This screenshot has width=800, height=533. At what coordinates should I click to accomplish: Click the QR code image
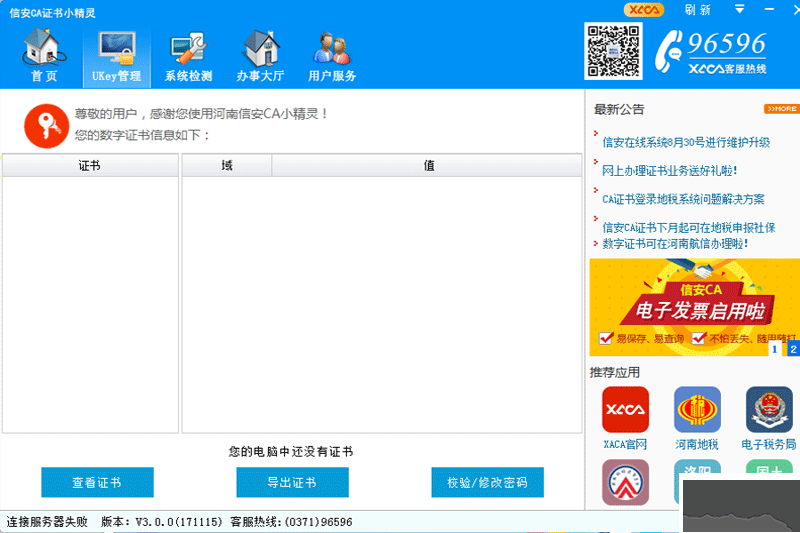pos(613,51)
